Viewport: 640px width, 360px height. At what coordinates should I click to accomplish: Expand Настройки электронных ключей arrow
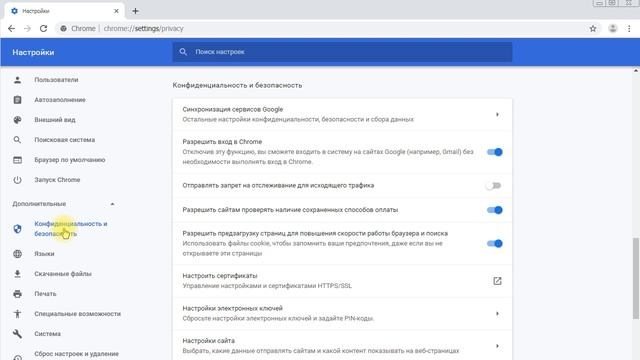(x=497, y=313)
